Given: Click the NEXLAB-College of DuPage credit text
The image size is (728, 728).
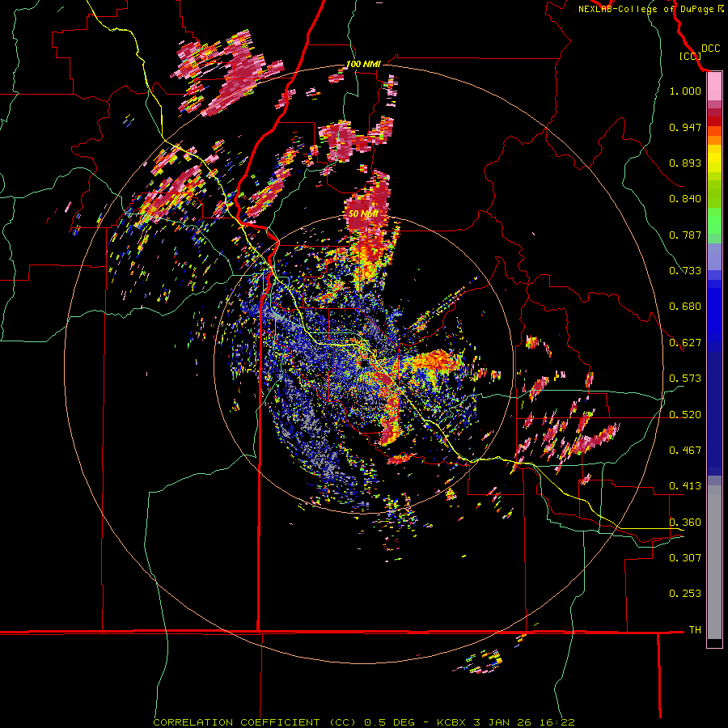Looking at the screenshot, I should [x=645, y=9].
